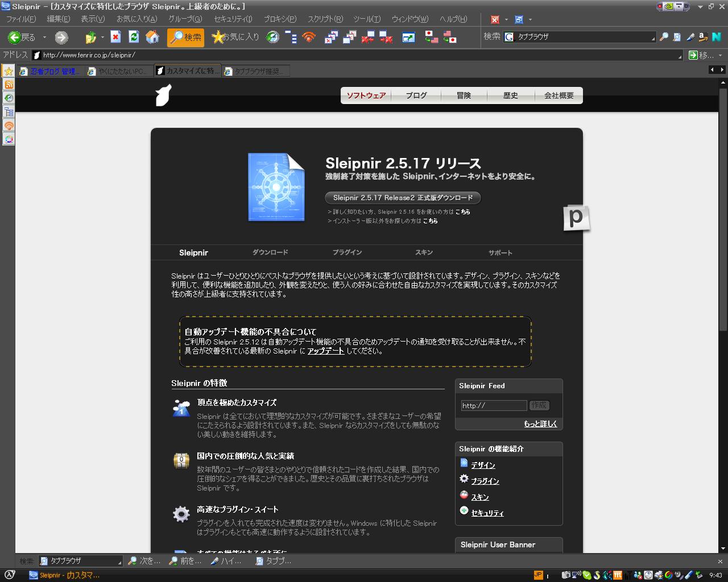Click the history clock globe toolbar icon
728x582 pixels.
[x=273, y=37]
